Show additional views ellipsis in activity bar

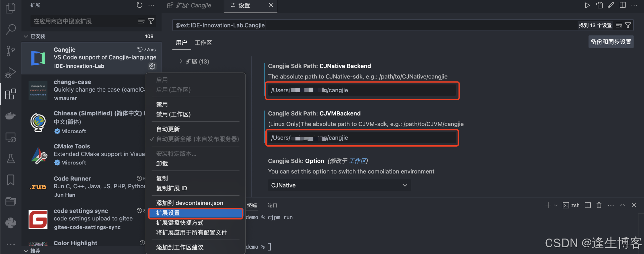[x=11, y=244]
